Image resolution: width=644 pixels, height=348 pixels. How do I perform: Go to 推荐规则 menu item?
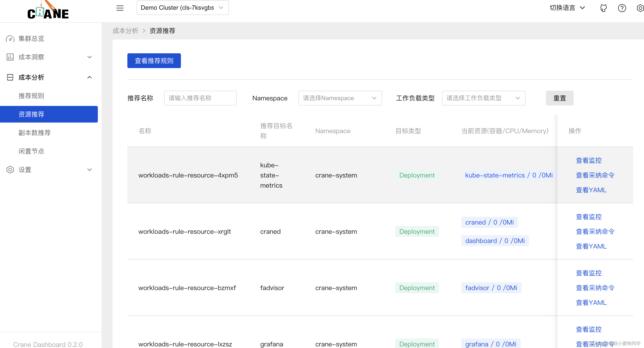click(31, 96)
